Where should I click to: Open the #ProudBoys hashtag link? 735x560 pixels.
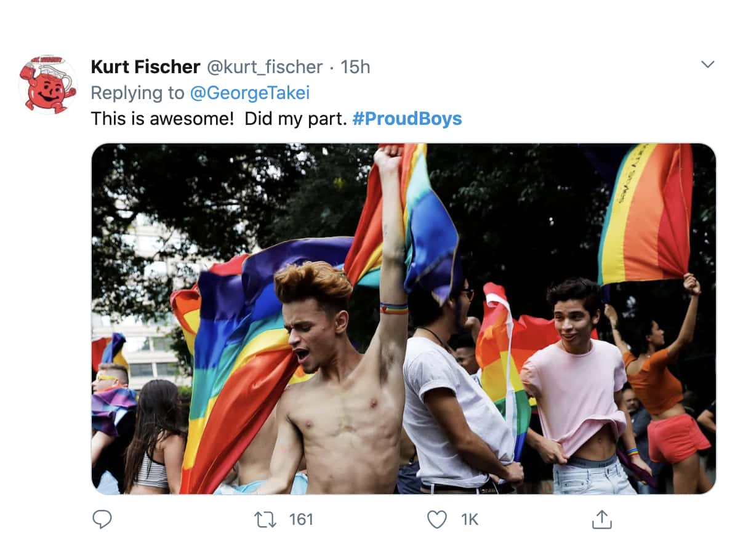coord(407,118)
